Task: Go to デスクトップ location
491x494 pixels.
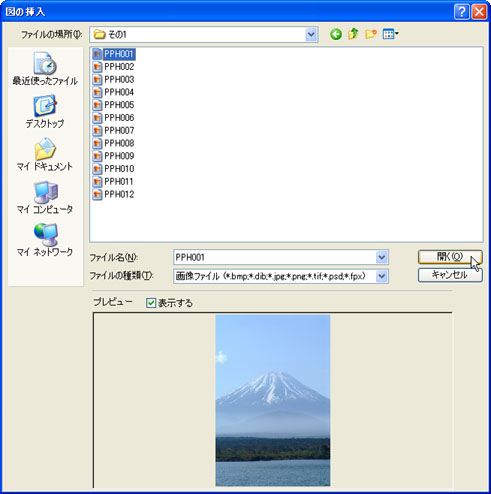Action: (x=45, y=112)
